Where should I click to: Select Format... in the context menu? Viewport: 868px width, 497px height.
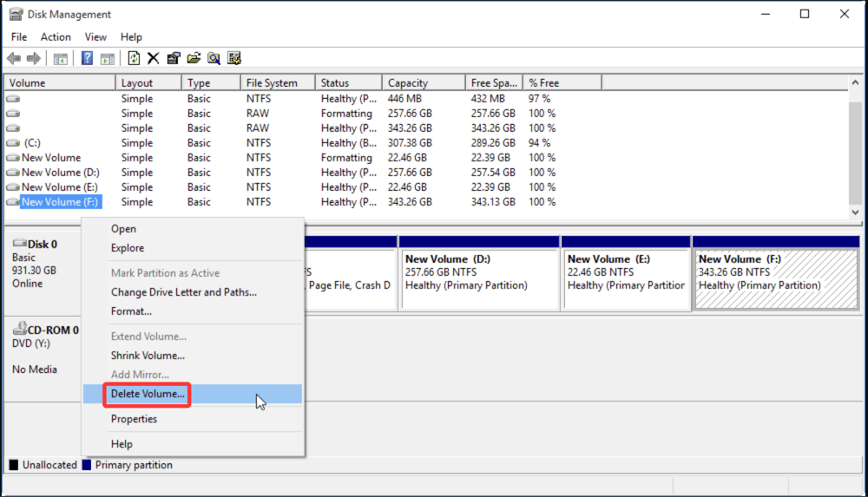click(x=193, y=311)
